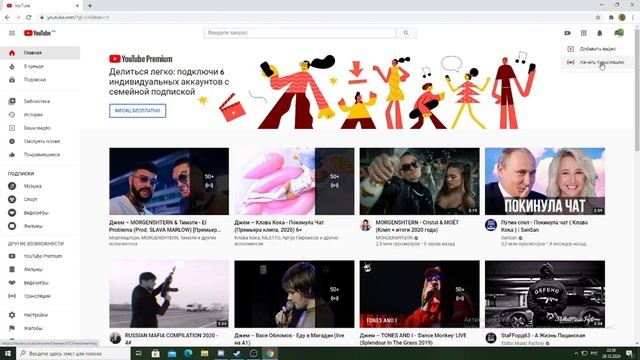Open Russian Mafia Compilation 2020 thumbnail

(169, 294)
